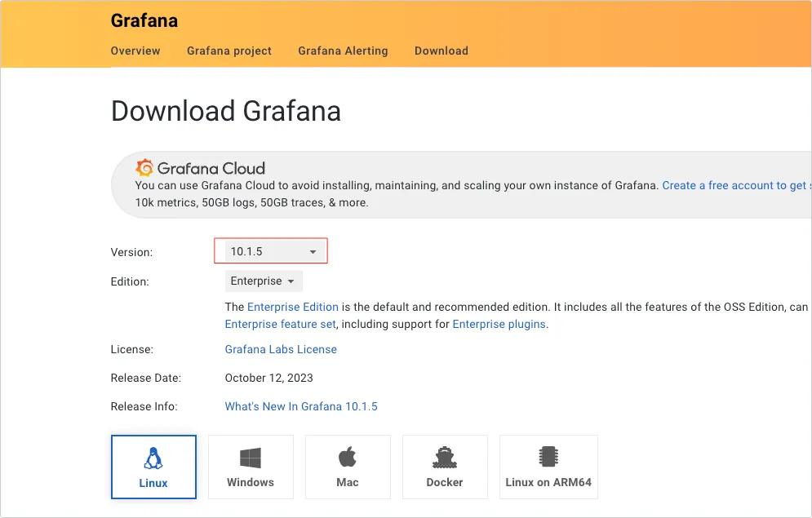Open the Enterprise feature set link
This screenshot has width=812, height=518.
point(280,324)
